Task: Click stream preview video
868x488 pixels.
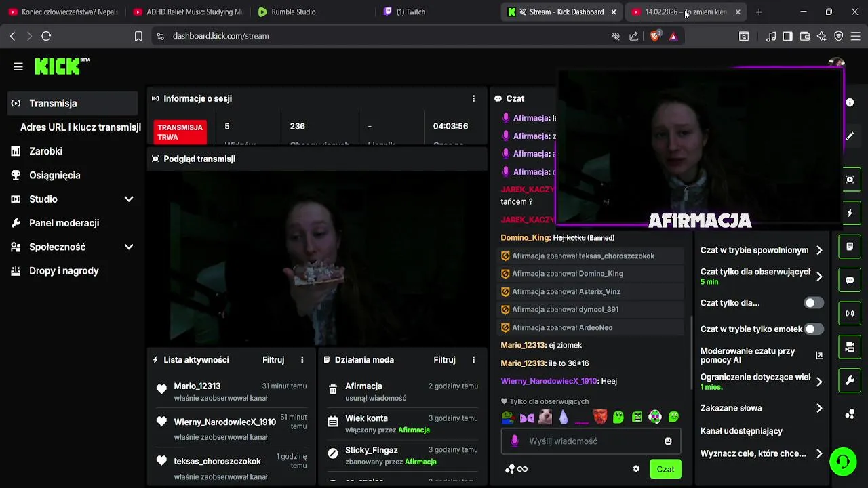Action: (317, 258)
